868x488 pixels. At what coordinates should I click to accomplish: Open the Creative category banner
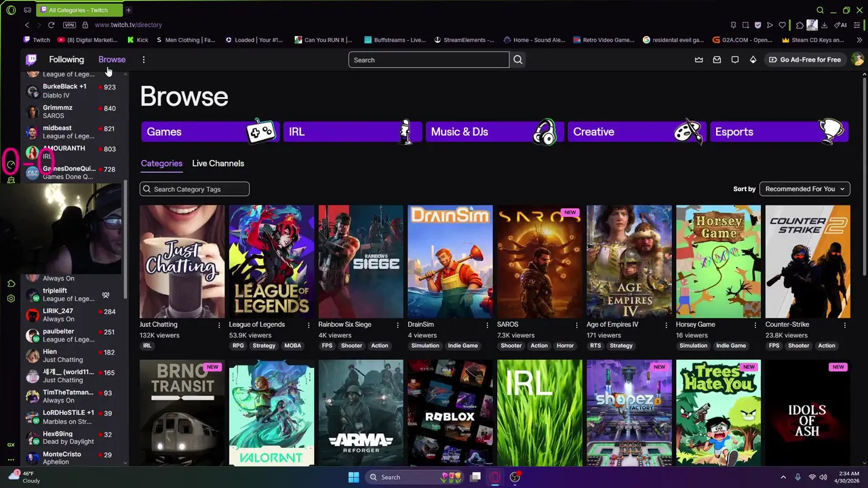tap(636, 131)
